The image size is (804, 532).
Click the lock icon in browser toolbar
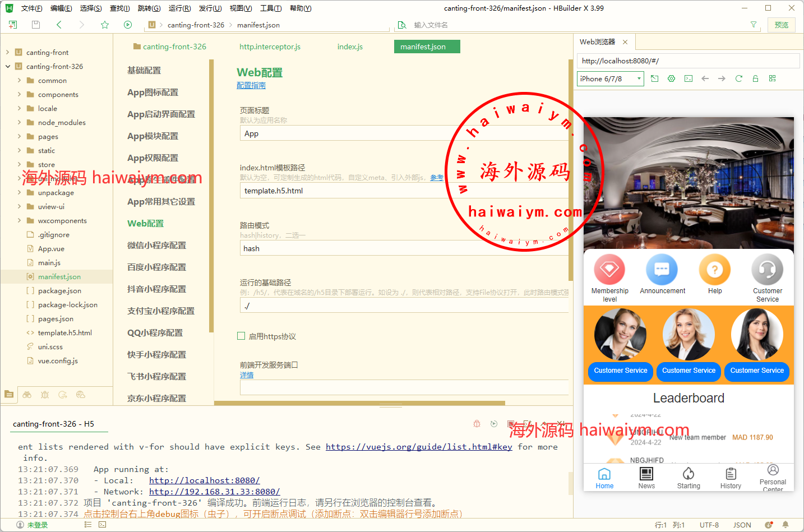click(755, 78)
